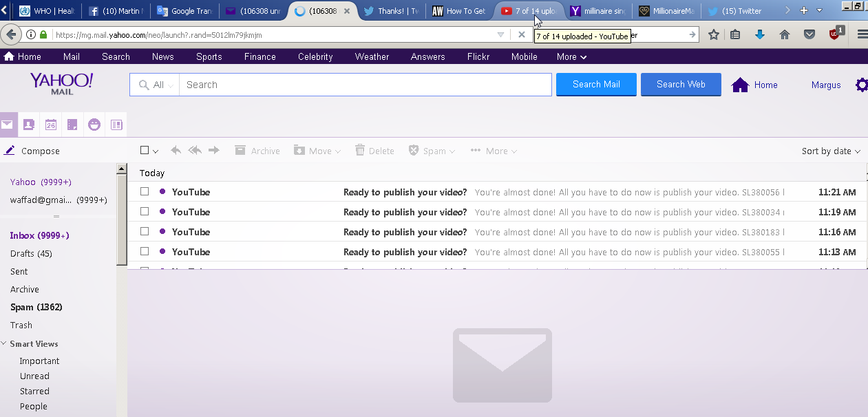Expand the More dropdown in the top navigation
The height and width of the screenshot is (417, 868).
point(571,57)
